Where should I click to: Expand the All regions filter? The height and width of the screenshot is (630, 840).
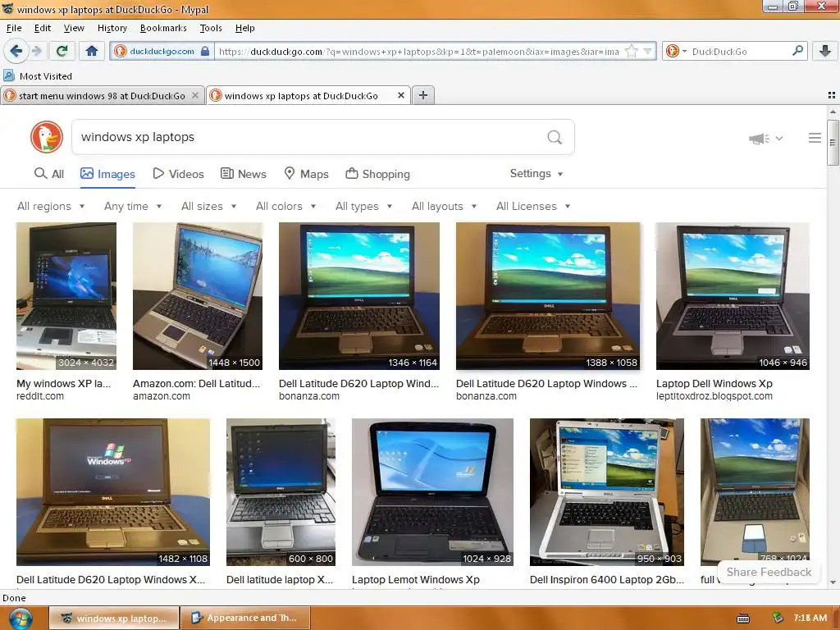51,206
